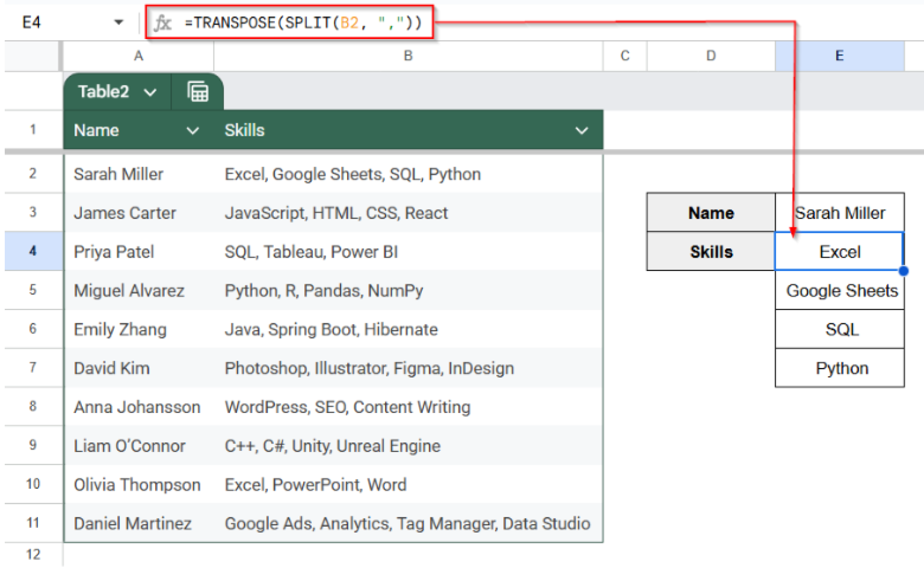Click the blue fill handle on the spilled range

[904, 271]
